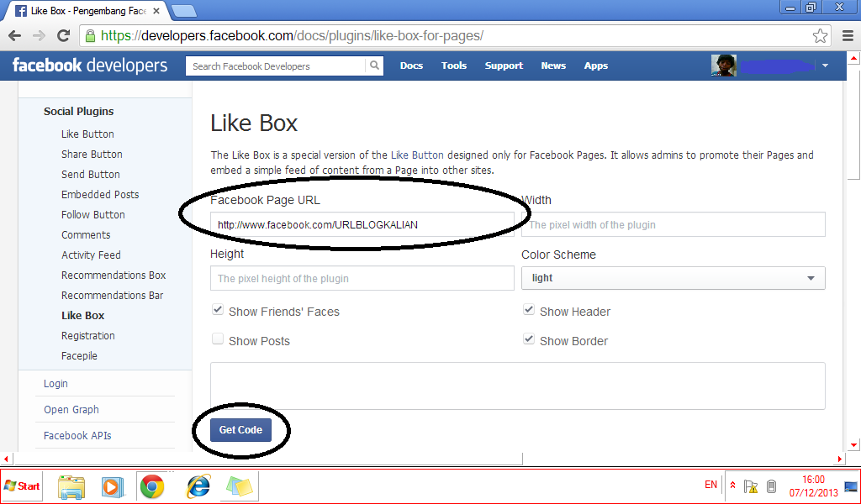Open the account dropdown arrow in the header
Viewport: 861px width, 504px height.
(825, 66)
